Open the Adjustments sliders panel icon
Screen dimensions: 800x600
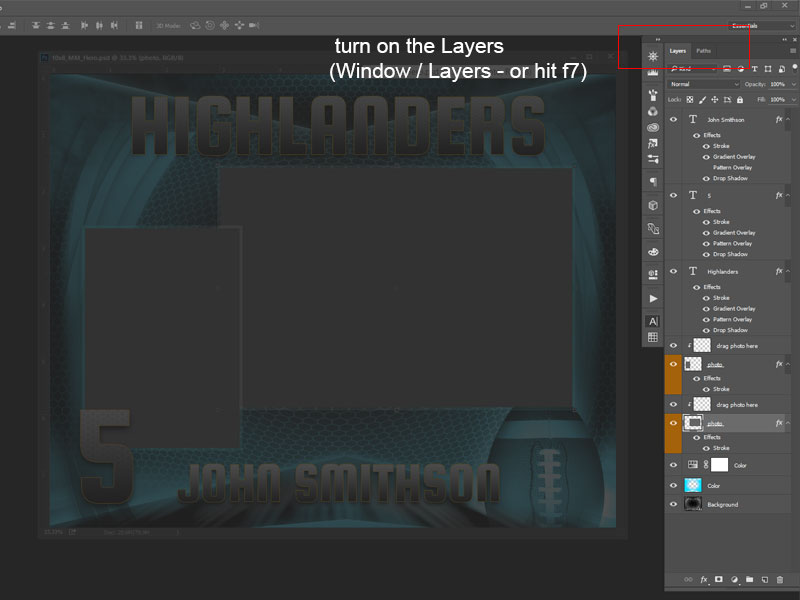pos(653,160)
